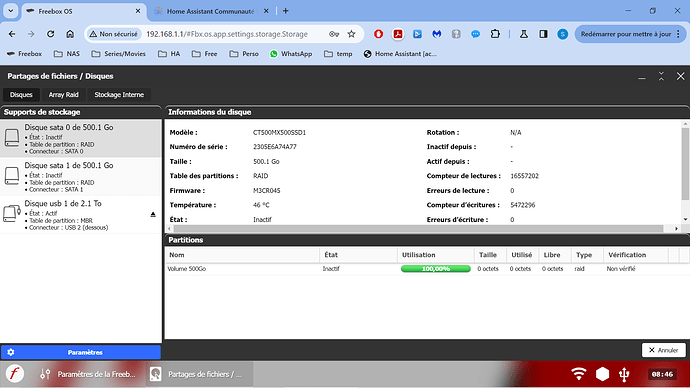Image resolution: width=690 pixels, height=388 pixels.
Task: Click the Vérification column header
Action: click(635, 255)
